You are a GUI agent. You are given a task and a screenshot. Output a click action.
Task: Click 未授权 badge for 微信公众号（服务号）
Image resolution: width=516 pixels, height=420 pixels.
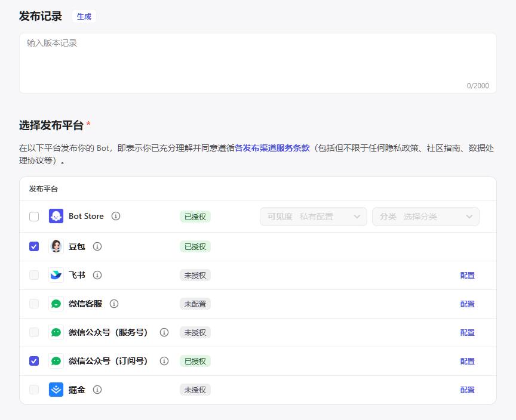(x=195, y=332)
